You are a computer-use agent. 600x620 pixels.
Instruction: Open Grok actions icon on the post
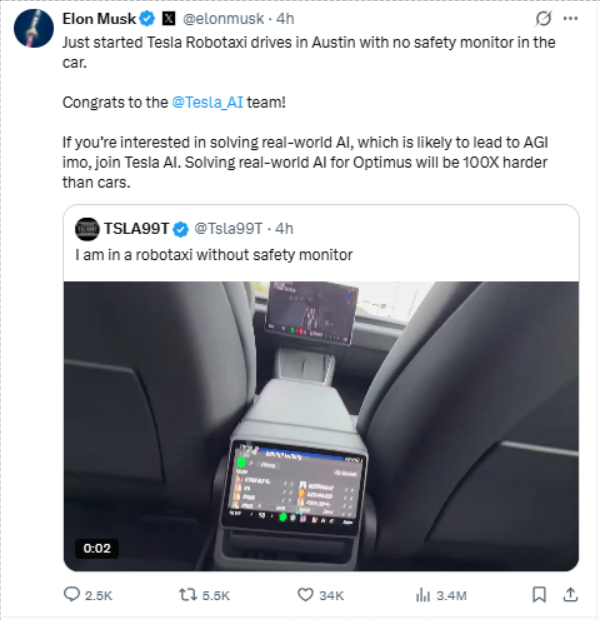(544, 19)
